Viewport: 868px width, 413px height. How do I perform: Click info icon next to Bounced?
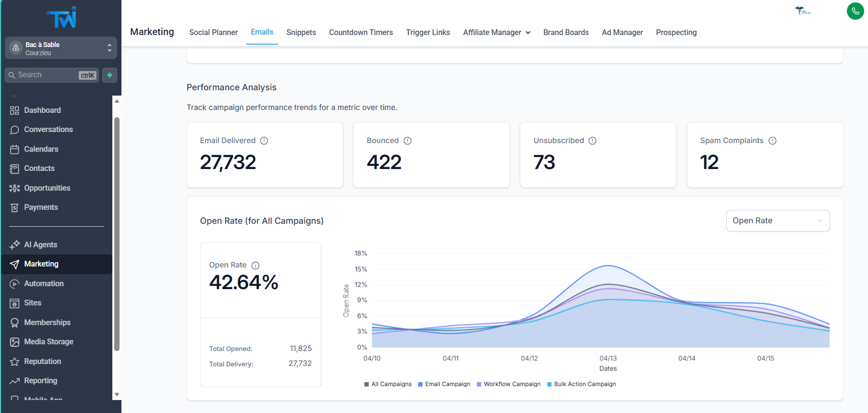point(408,141)
